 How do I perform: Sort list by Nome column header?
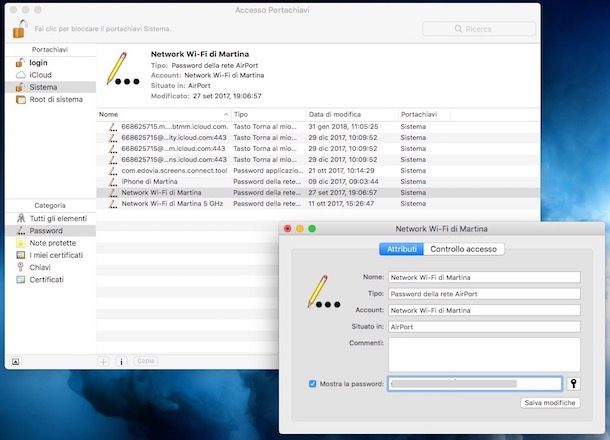click(x=163, y=114)
